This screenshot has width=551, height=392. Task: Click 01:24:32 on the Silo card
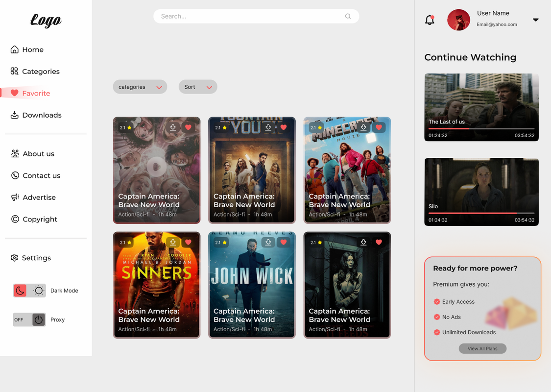point(438,220)
